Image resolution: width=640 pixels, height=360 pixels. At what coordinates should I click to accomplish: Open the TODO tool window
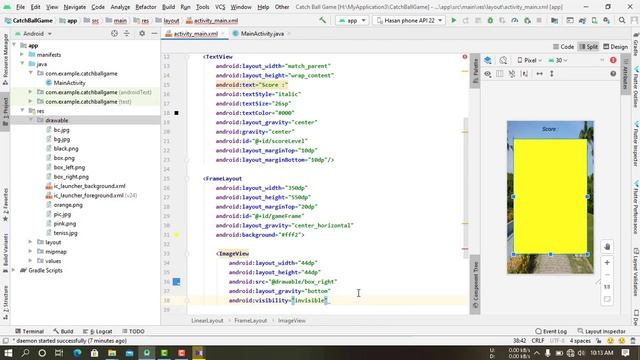133,331
